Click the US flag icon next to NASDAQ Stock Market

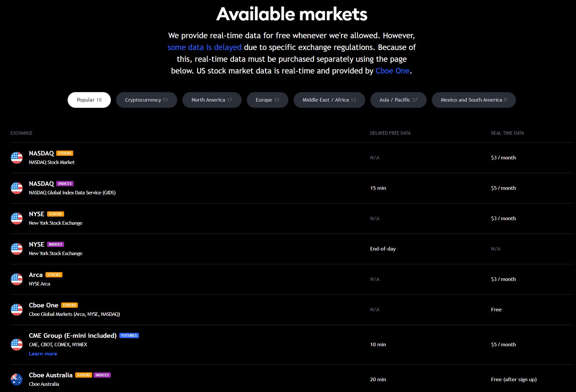tap(16, 158)
